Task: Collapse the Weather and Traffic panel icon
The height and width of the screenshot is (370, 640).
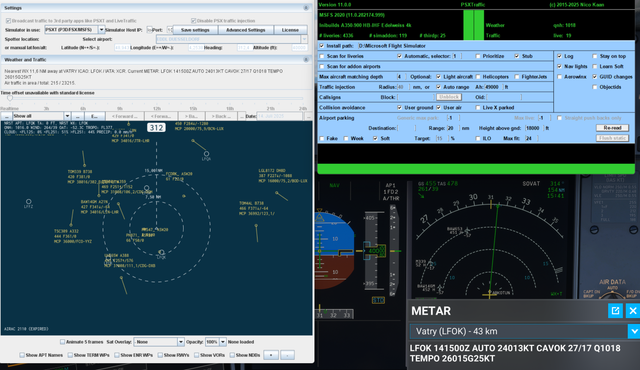Action: click(x=306, y=60)
